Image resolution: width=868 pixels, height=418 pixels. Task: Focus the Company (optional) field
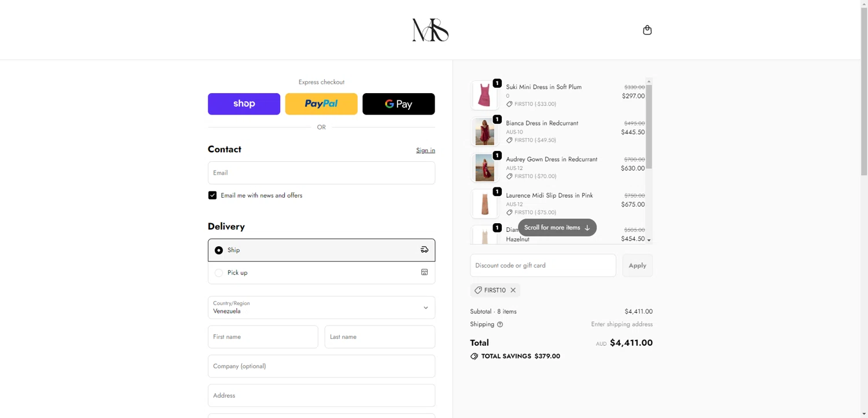click(x=321, y=367)
